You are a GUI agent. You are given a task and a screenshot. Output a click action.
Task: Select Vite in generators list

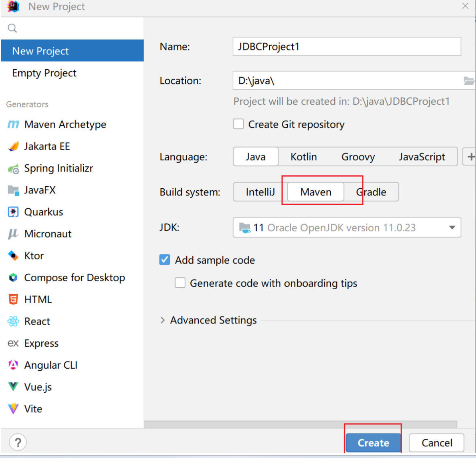click(72, 409)
